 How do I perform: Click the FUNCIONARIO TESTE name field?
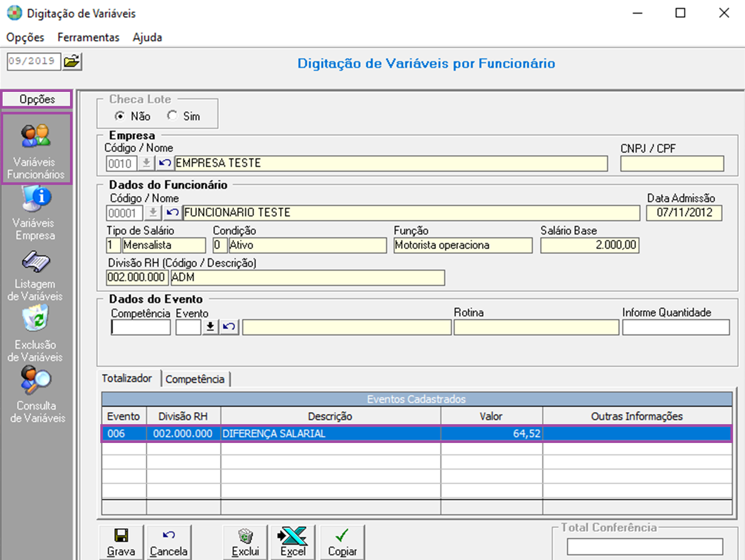click(412, 213)
